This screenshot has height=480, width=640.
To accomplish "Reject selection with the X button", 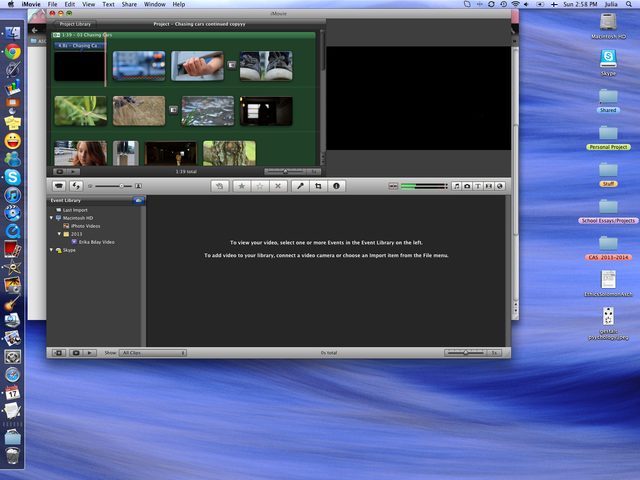I will 278,186.
